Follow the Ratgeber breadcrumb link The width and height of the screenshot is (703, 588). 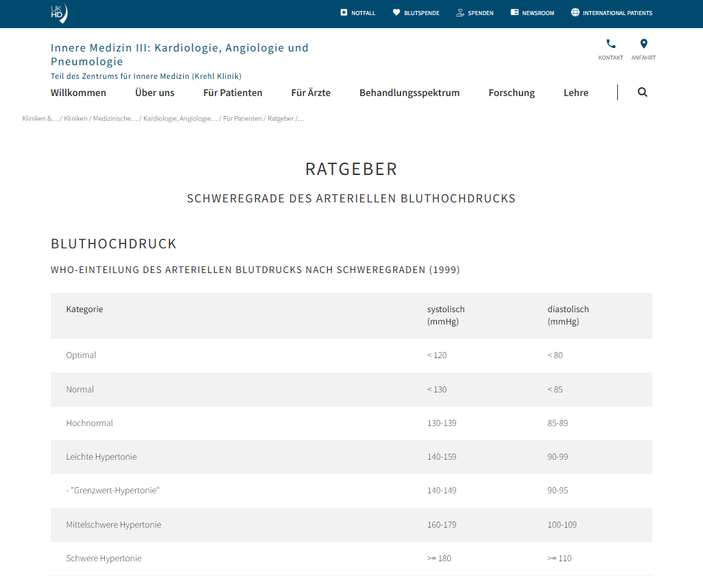coord(281,119)
